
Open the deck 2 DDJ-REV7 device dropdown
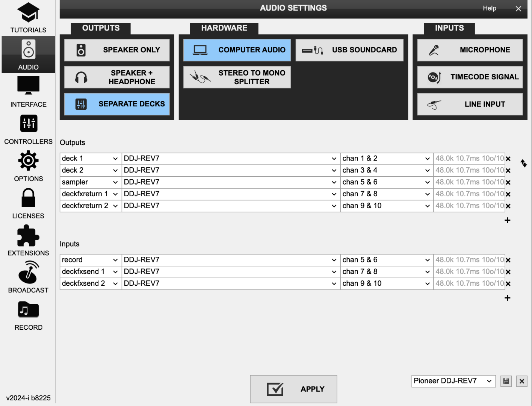point(231,170)
